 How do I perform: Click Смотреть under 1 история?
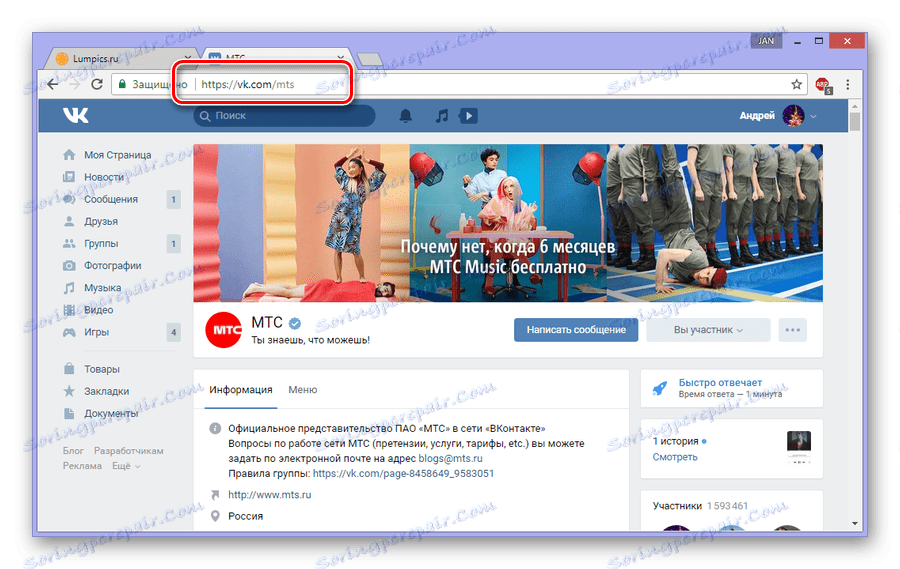pos(674,456)
